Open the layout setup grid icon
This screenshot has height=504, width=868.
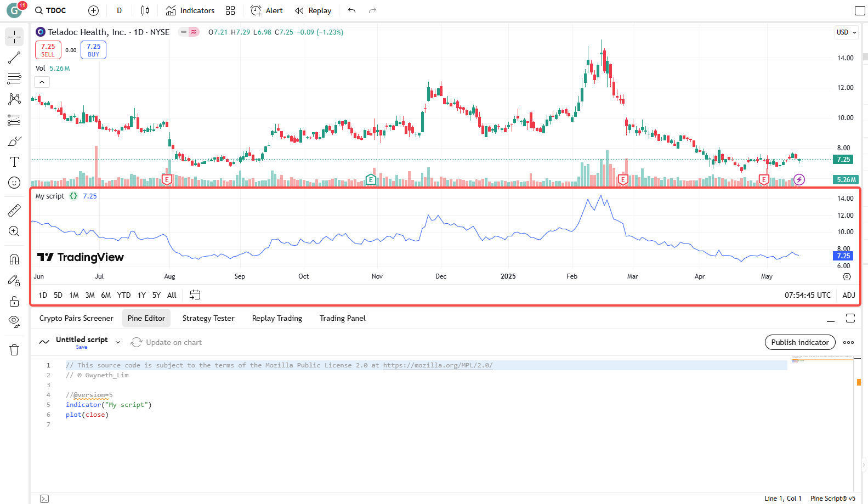(x=230, y=10)
